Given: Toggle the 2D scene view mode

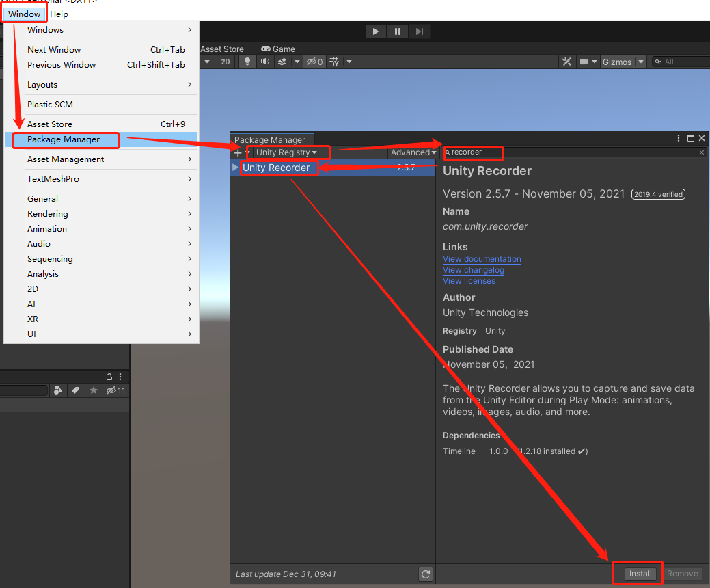Looking at the screenshot, I should click(226, 62).
